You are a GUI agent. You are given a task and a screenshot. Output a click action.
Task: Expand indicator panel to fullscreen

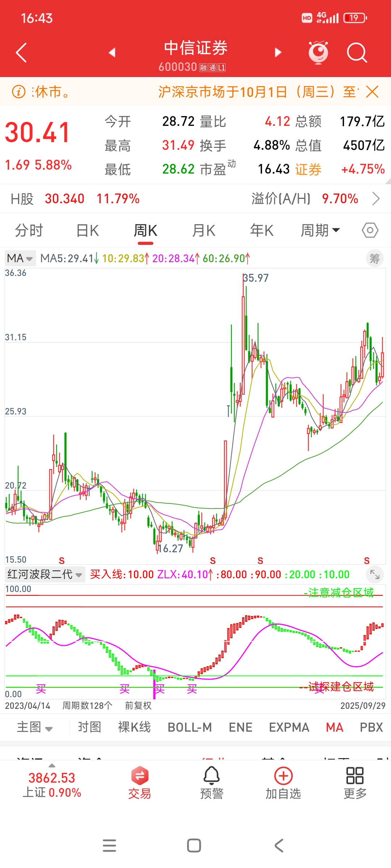click(375, 574)
